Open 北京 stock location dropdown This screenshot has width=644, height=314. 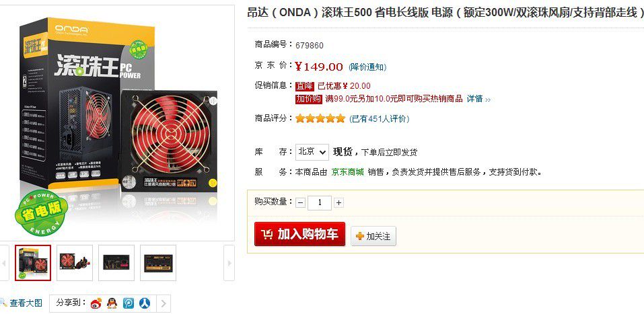pyautogui.click(x=312, y=152)
